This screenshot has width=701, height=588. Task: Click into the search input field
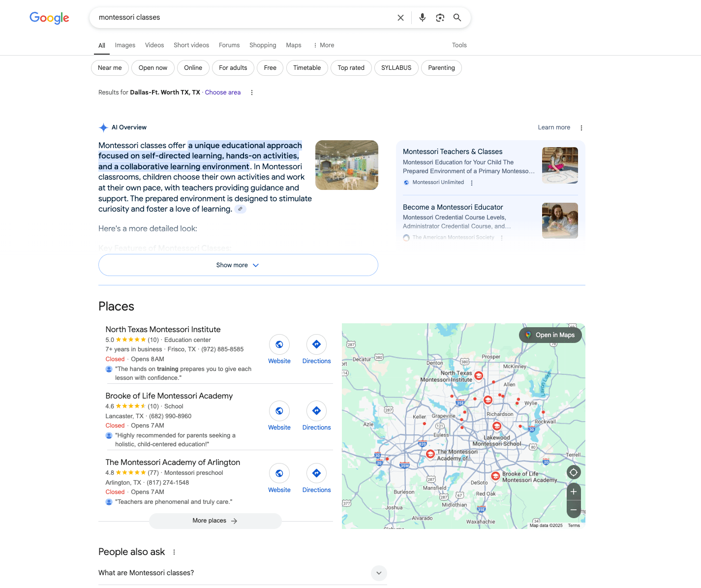[244, 18]
